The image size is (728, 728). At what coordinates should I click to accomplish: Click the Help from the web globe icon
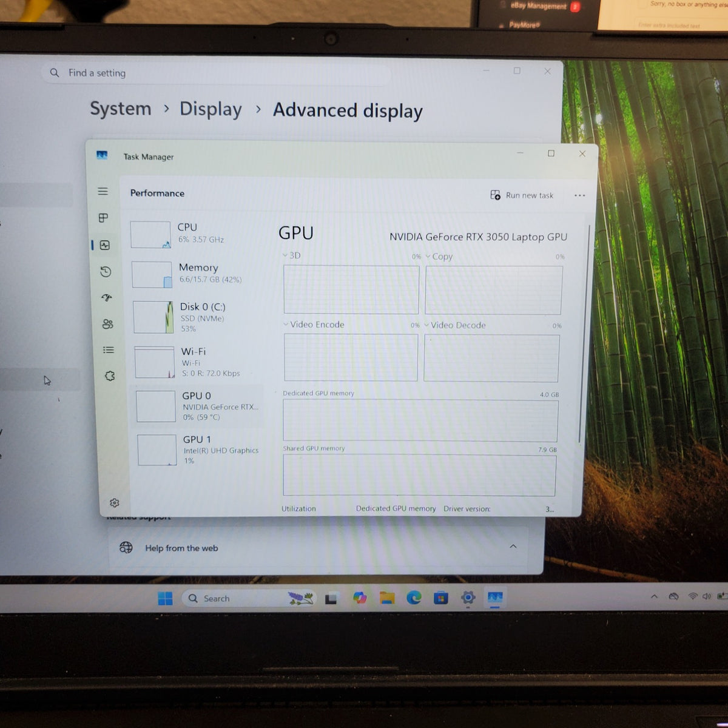point(126,547)
